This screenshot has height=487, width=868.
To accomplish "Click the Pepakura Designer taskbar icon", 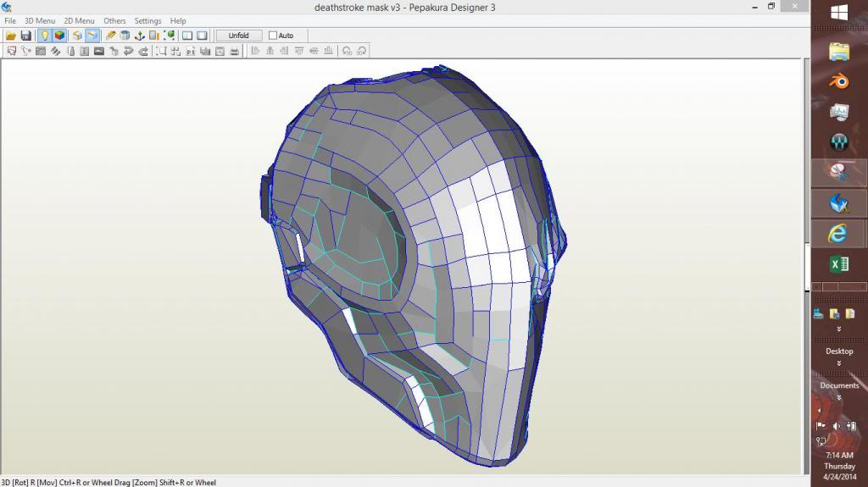I will tap(839, 203).
